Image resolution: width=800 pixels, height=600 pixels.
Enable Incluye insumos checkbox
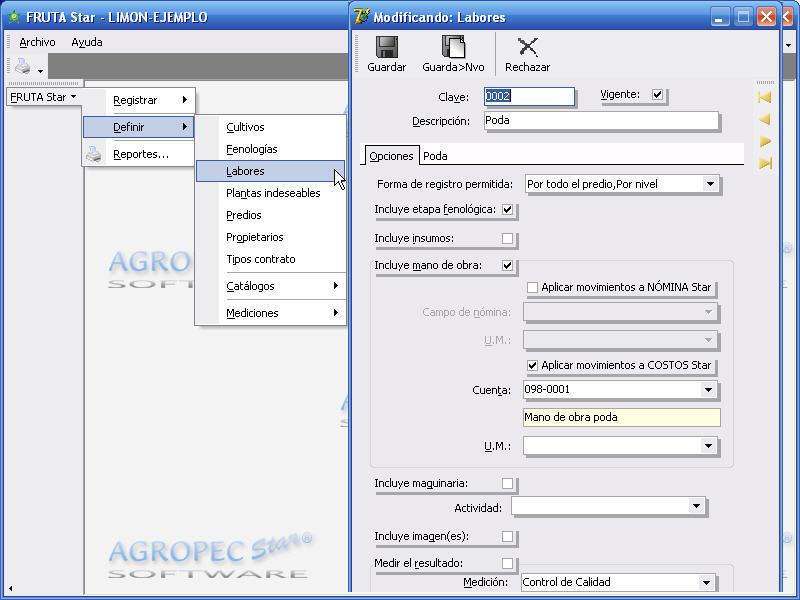click(507, 238)
